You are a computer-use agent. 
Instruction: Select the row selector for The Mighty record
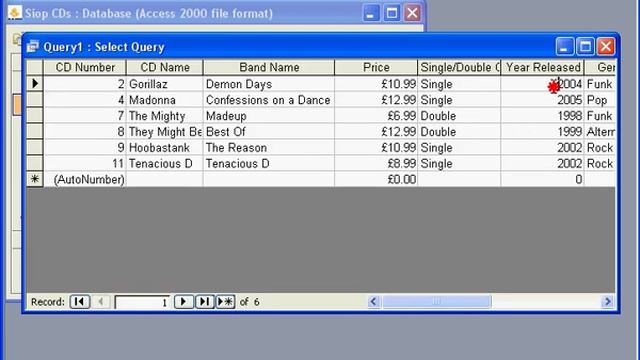[35, 116]
